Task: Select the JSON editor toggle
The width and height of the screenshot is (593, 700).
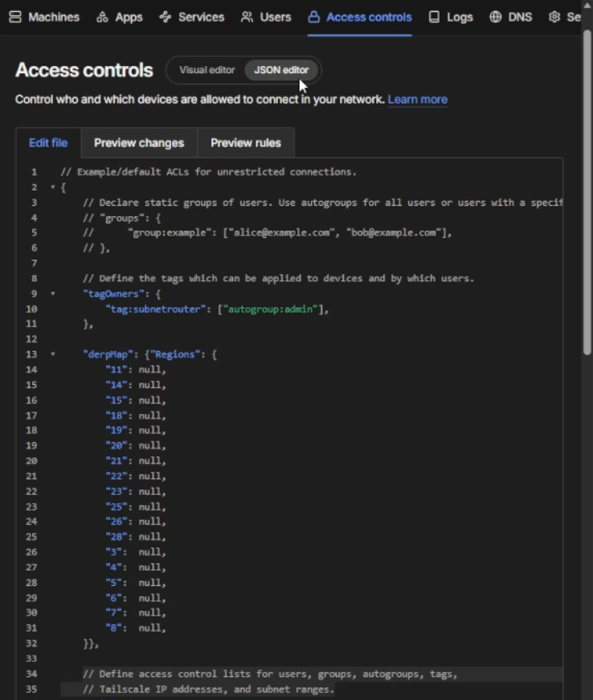Action: pyautogui.click(x=281, y=70)
